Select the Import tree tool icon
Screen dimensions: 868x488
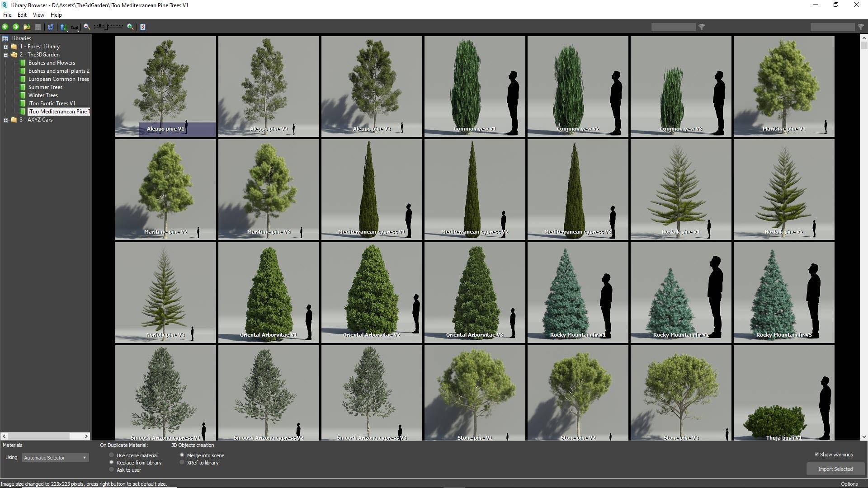pyautogui.click(x=63, y=27)
